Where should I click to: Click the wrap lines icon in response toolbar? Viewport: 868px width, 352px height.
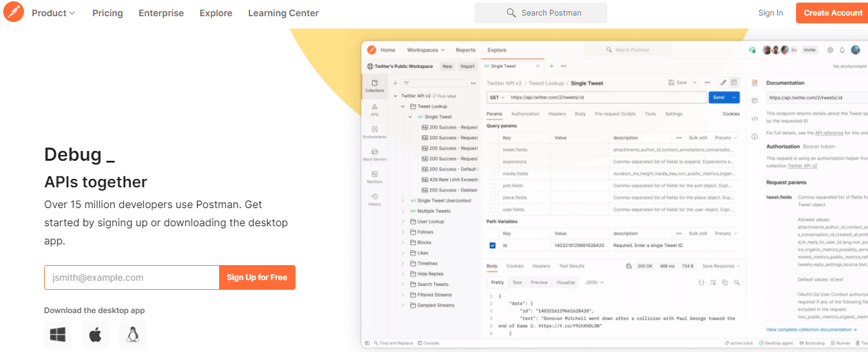(713, 283)
